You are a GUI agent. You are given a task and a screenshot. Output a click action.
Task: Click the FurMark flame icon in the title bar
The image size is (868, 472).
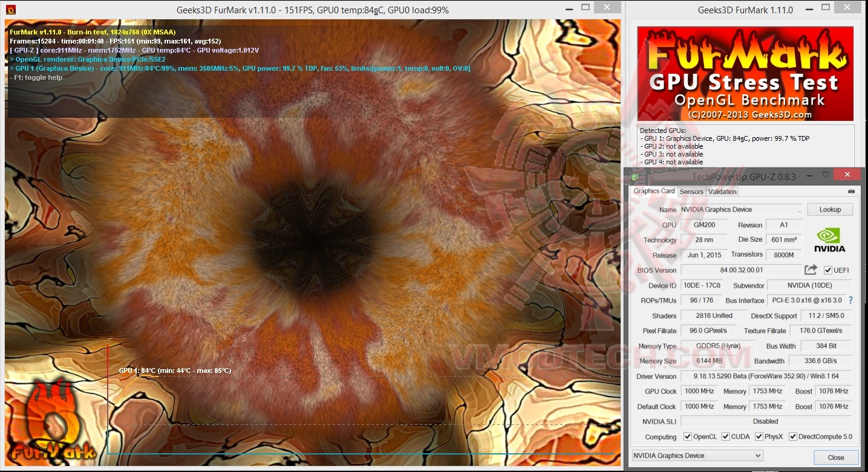click(11, 10)
